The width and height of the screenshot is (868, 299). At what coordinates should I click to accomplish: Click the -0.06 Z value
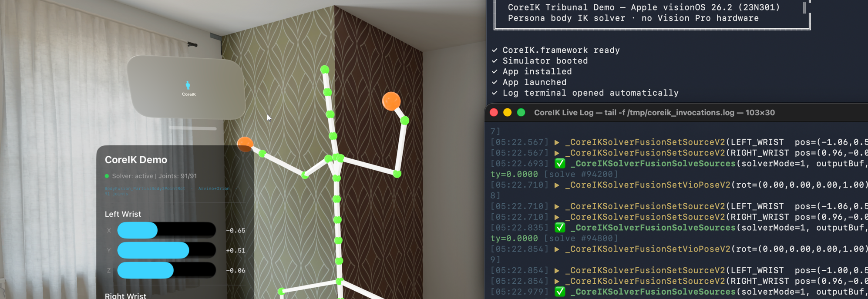click(236, 271)
